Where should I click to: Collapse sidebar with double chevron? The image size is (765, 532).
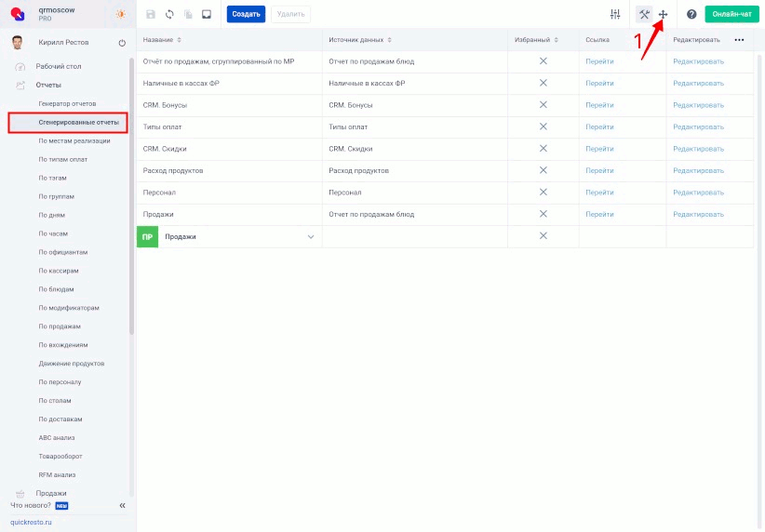click(122, 505)
